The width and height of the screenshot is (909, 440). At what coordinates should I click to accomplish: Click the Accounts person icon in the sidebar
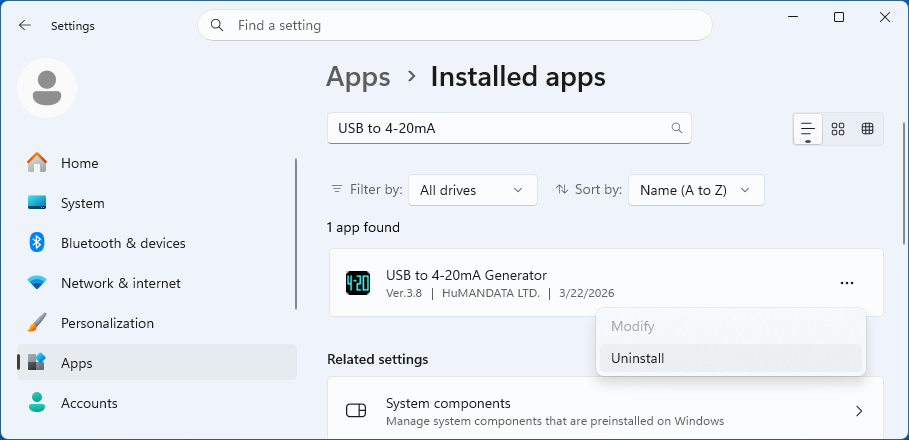tap(37, 403)
